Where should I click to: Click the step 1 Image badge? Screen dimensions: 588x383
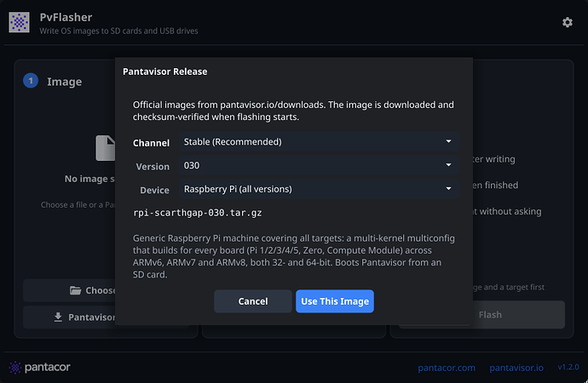pos(31,81)
